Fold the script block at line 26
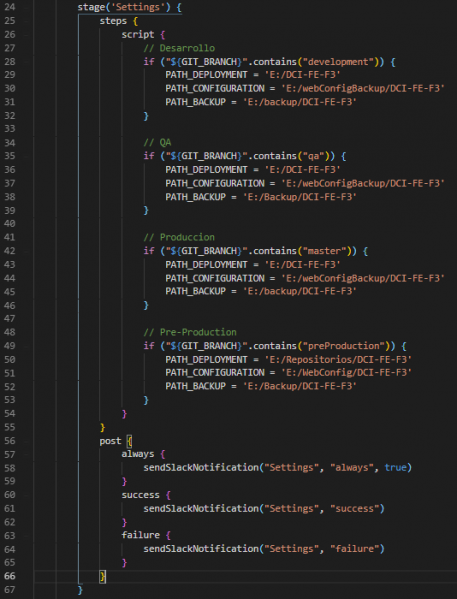 click(x=26, y=35)
